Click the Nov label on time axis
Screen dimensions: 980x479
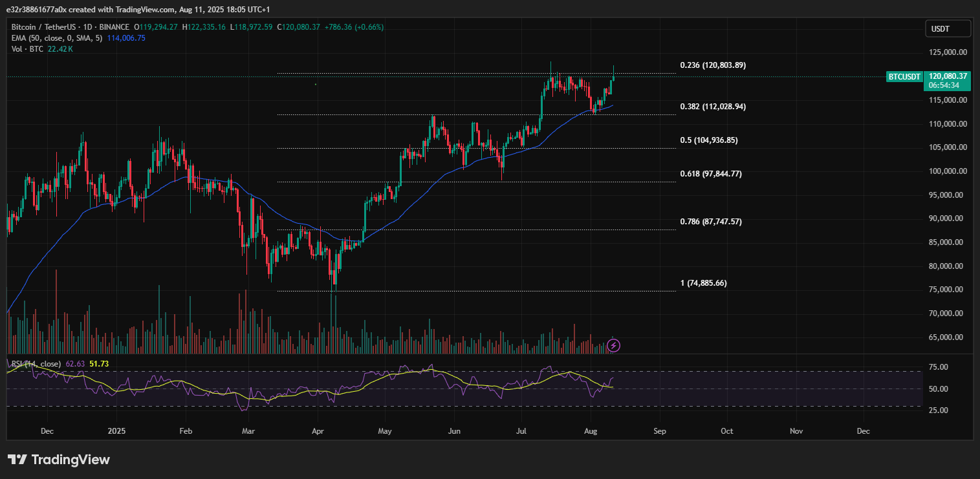click(x=796, y=431)
